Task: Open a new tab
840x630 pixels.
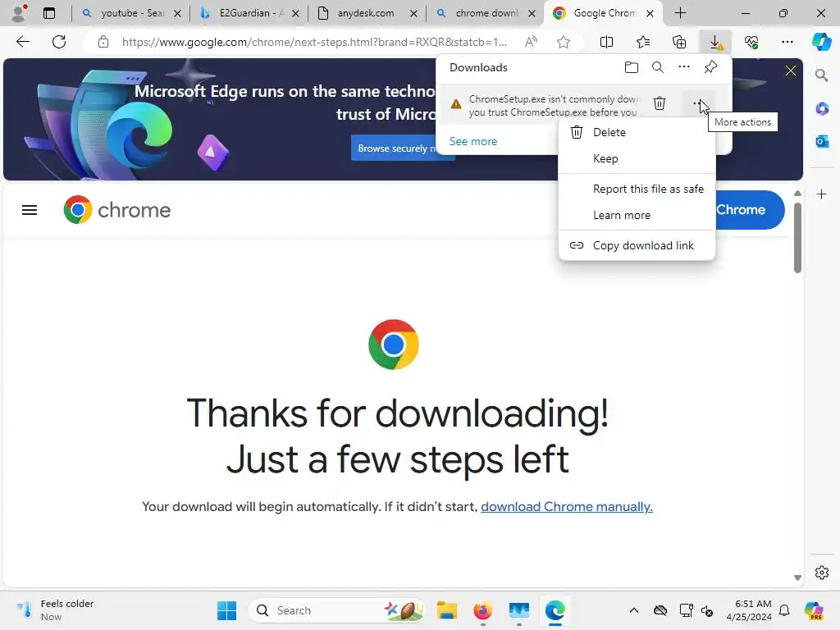Action: (x=680, y=13)
